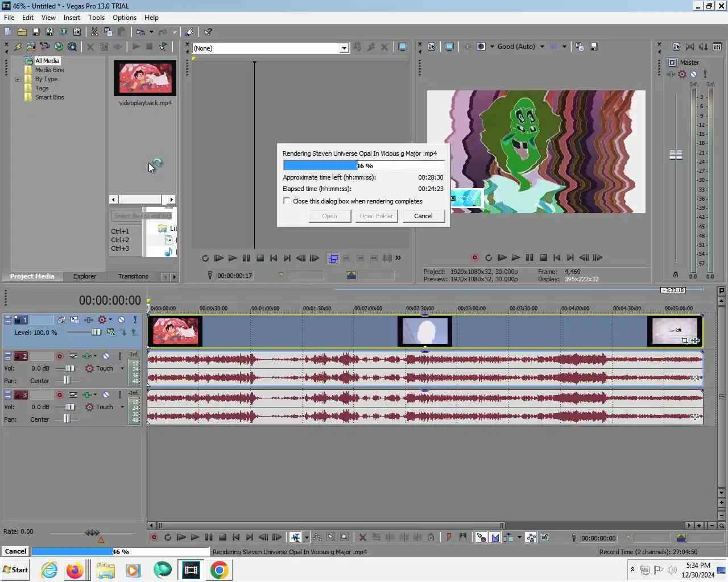
Task: Click Insert Marker icon in timeline toolbar
Action: (449, 538)
